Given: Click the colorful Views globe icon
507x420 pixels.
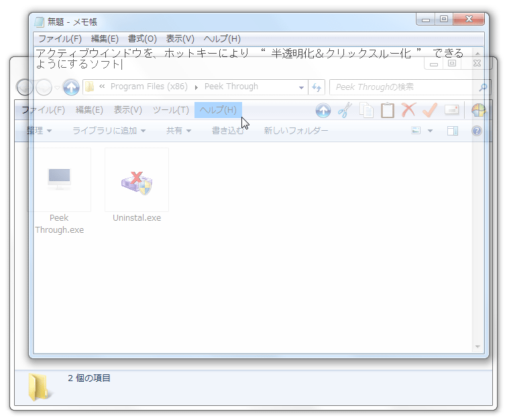Looking at the screenshot, I should pyautogui.click(x=479, y=110).
